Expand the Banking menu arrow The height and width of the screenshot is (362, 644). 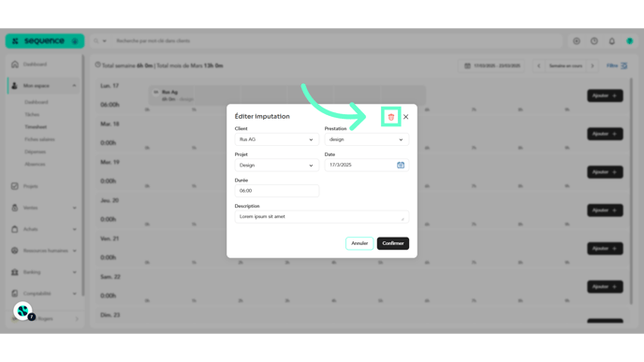coord(74,272)
